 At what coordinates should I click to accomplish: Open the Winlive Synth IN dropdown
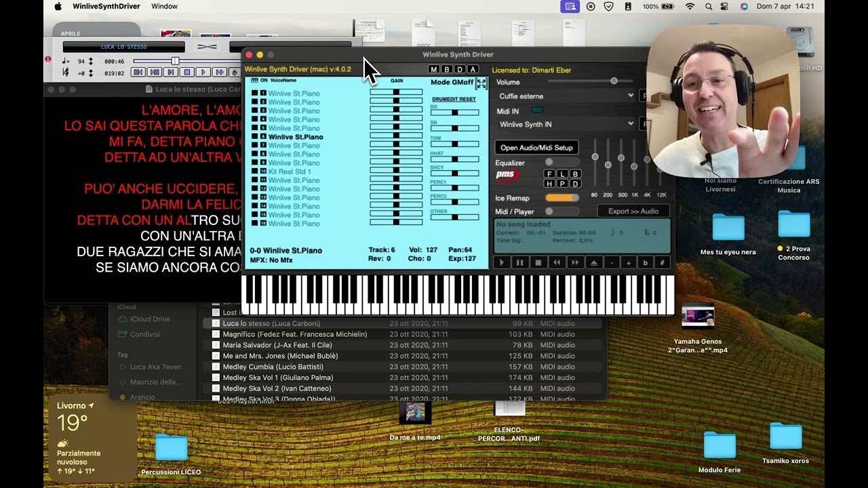[566, 124]
